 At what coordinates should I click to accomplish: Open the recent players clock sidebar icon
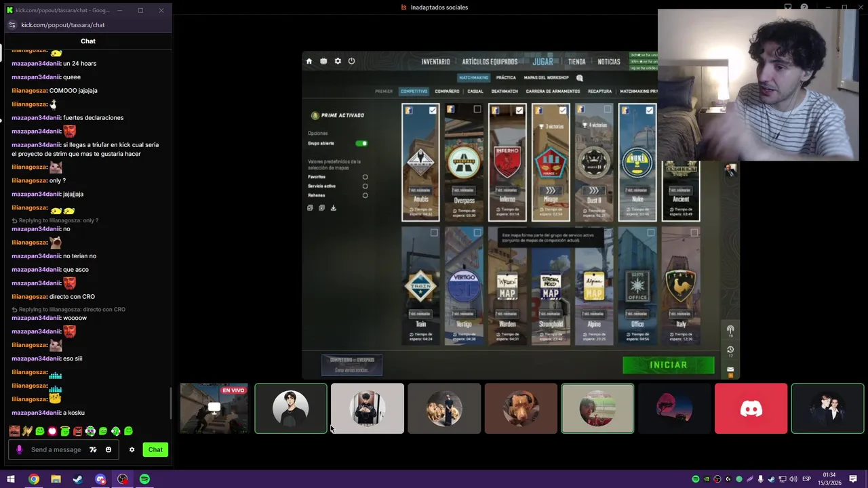pos(730,350)
